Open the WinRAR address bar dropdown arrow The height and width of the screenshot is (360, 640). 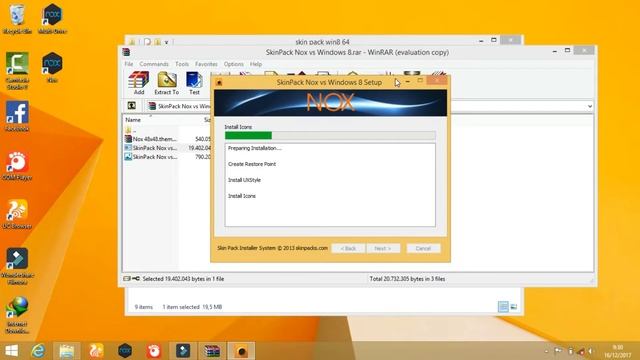590,106
